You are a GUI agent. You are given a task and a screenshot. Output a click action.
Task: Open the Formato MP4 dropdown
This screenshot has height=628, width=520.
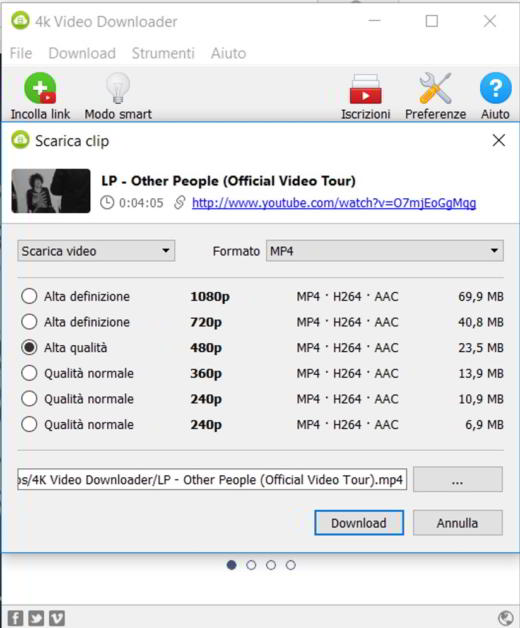coord(385,251)
